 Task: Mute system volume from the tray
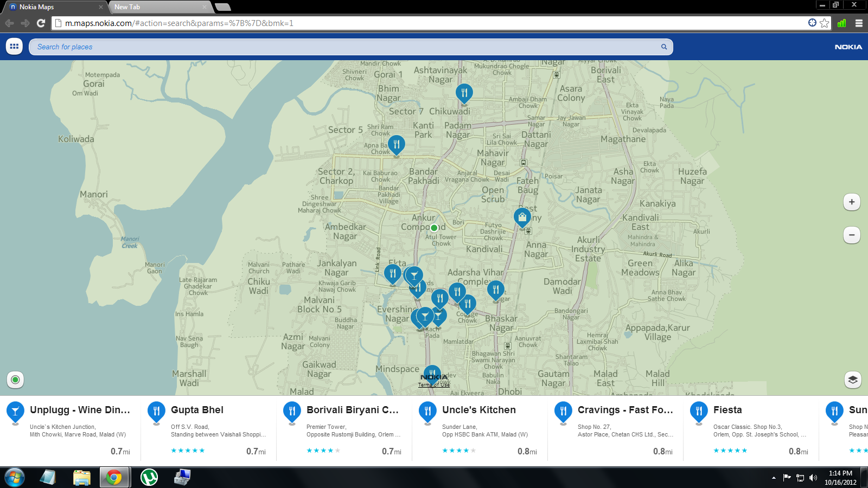point(812,478)
